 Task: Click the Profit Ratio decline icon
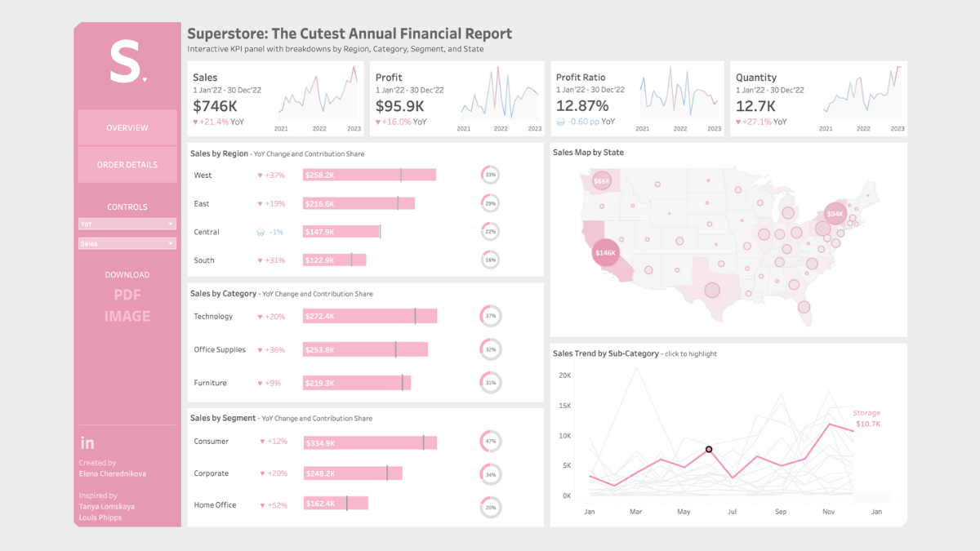tap(560, 122)
